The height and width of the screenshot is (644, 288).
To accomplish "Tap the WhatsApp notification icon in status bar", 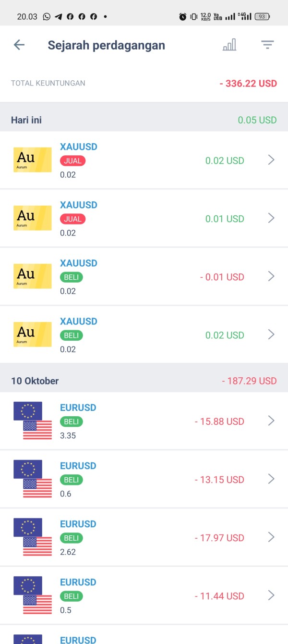I will click(47, 16).
